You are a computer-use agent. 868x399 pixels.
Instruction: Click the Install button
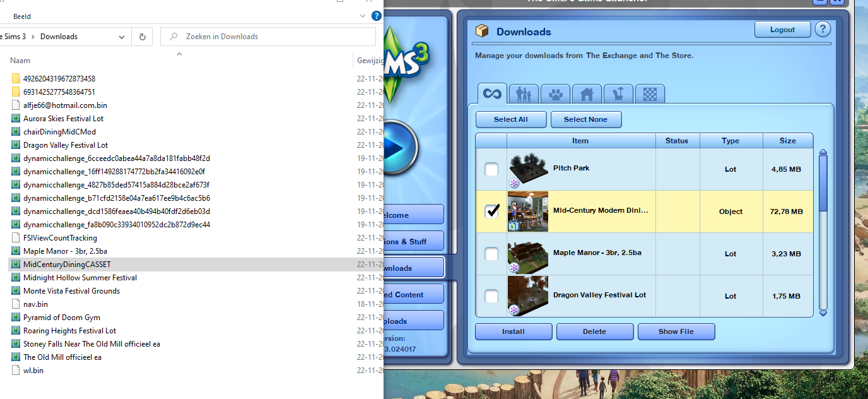point(513,331)
